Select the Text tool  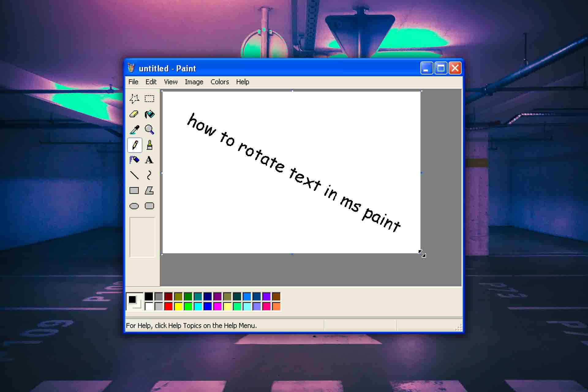tap(150, 160)
